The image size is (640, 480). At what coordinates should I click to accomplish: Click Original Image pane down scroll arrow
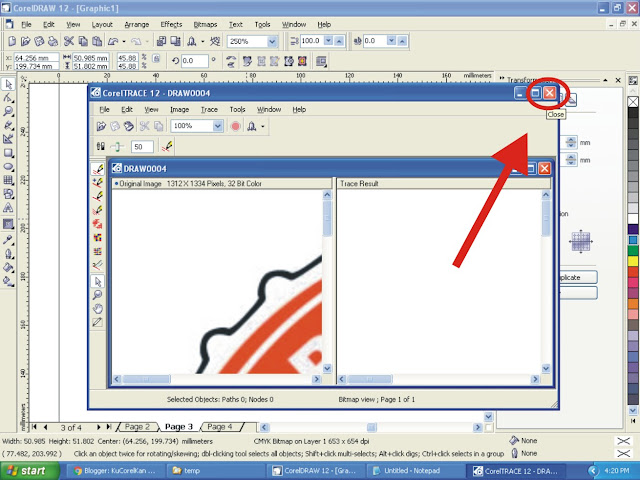pos(327,368)
